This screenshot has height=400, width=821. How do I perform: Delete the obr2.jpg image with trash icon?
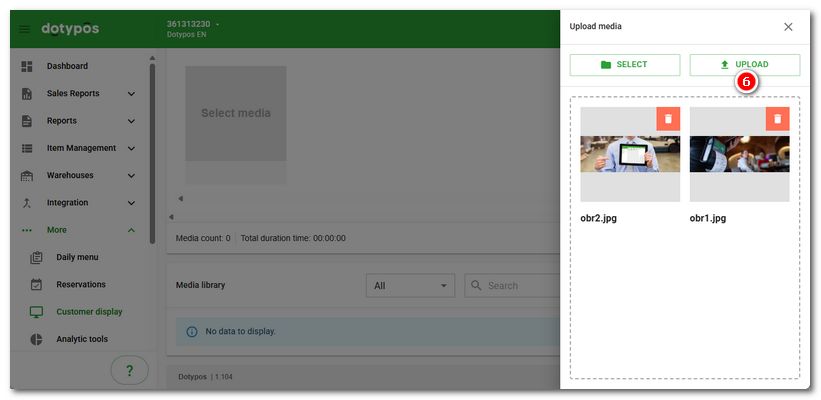tap(668, 119)
